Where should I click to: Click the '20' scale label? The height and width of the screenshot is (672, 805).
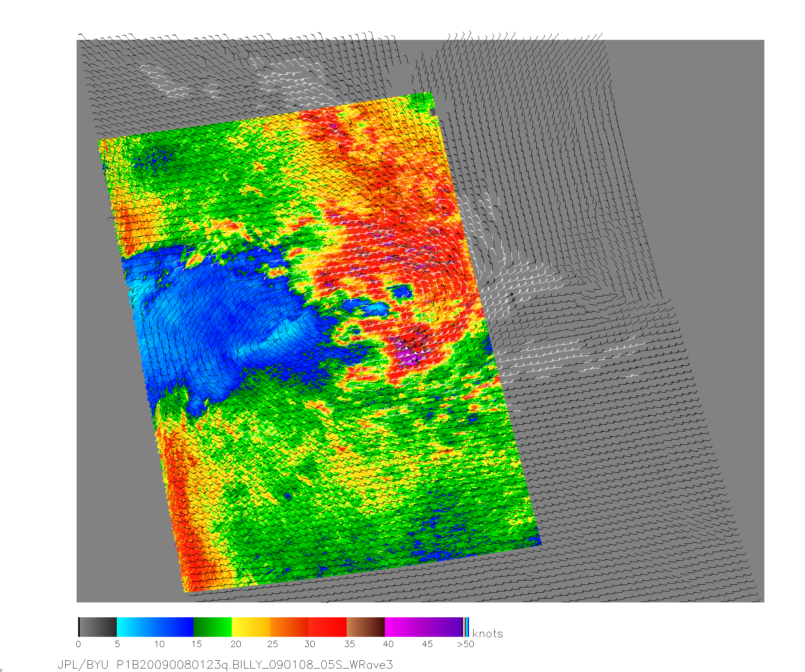pyautogui.click(x=236, y=644)
